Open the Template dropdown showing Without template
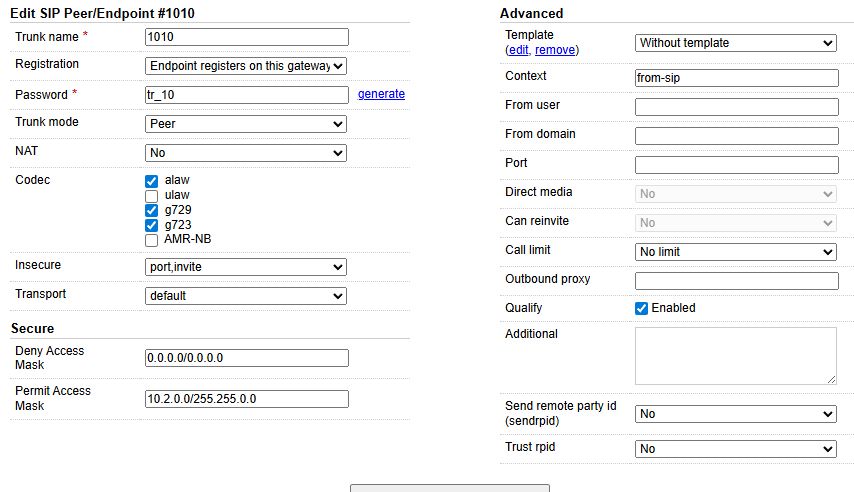Viewport: 854px width, 492px height. [x=736, y=43]
